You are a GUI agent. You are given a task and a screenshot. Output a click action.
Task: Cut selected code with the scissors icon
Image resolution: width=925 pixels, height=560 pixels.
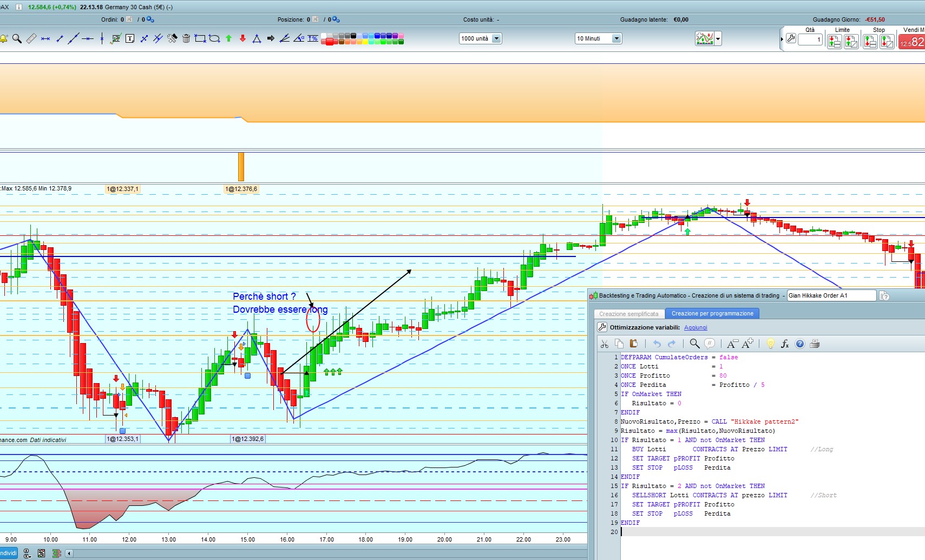[605, 344]
